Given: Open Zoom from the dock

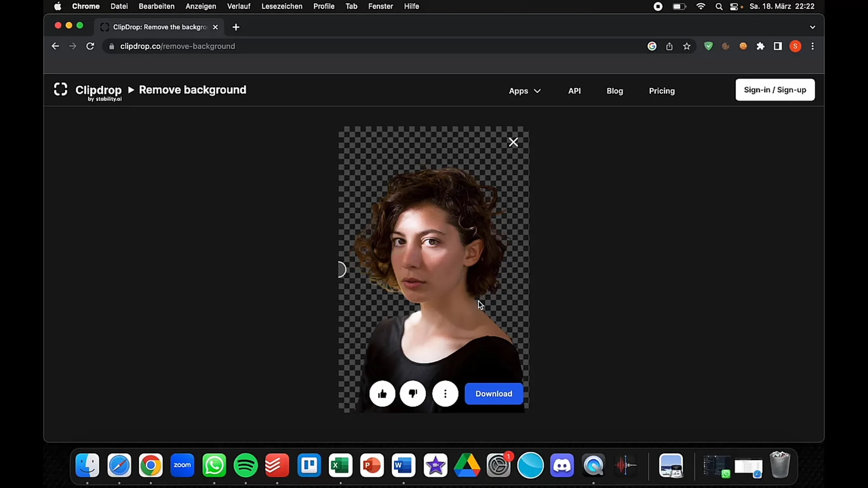Looking at the screenshot, I should tap(182, 465).
